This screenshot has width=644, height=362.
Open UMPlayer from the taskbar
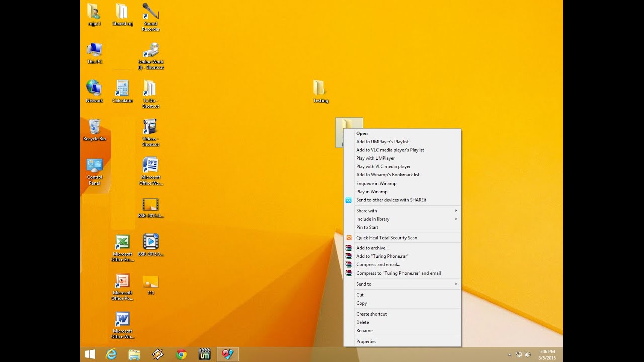pyautogui.click(x=204, y=354)
